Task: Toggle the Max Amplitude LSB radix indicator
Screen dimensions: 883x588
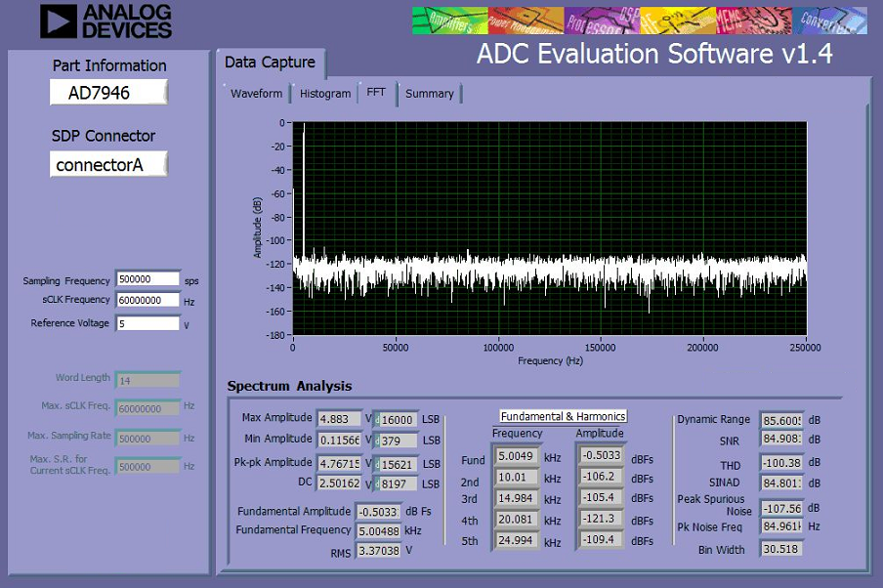Action: click(x=377, y=420)
